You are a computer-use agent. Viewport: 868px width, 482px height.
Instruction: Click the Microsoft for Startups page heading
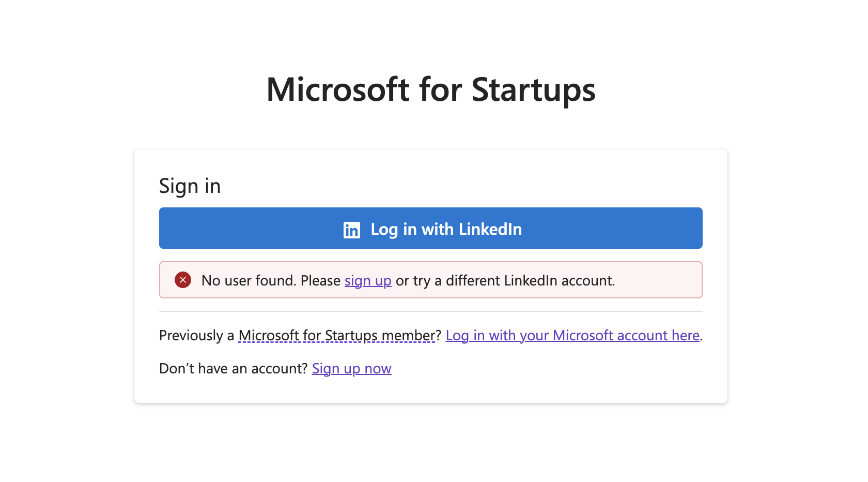pyautogui.click(x=431, y=89)
